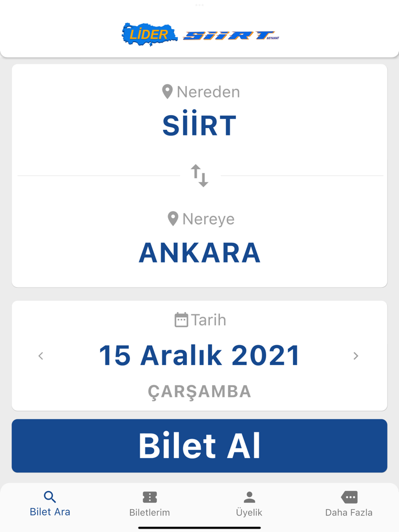Screen dimensions: 399x532
Task: Tap the person icon above Üyelik
Action: (x=249, y=497)
